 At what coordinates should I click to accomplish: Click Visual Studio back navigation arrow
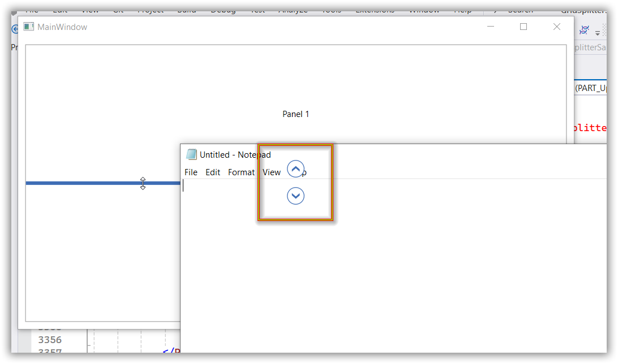[x=15, y=29]
